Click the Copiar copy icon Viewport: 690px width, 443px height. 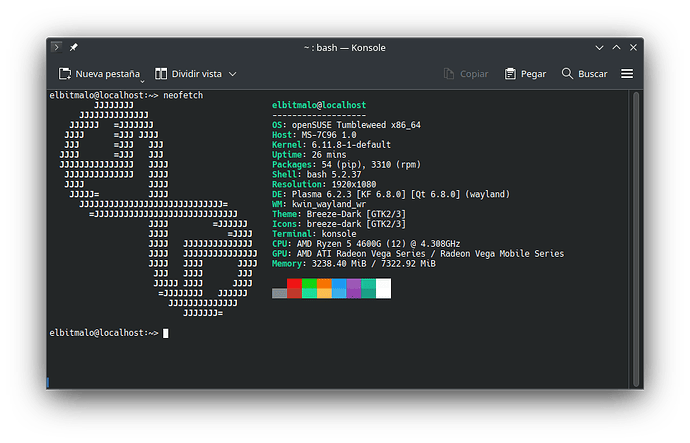click(x=448, y=74)
